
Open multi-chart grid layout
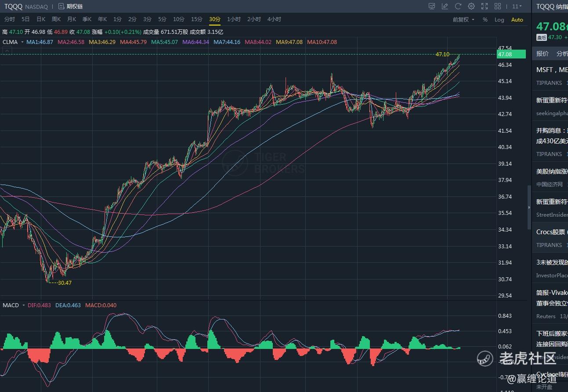(x=498, y=6)
